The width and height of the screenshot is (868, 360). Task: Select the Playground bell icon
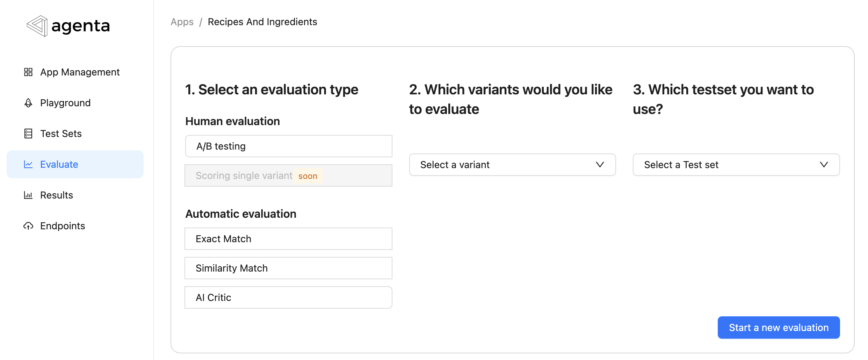point(29,103)
